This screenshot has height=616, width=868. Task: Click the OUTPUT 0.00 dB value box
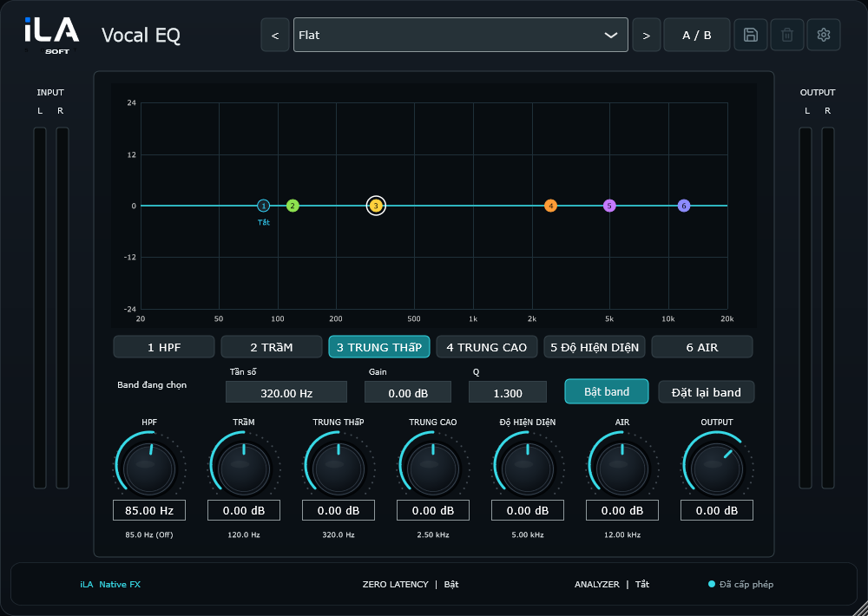pos(717,510)
